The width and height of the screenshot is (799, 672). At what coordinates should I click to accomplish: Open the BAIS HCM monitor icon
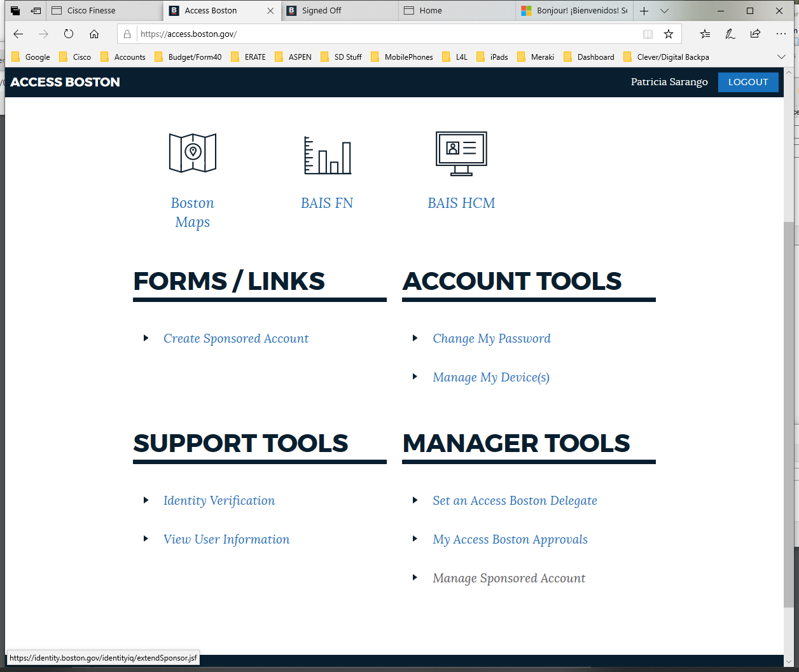coord(461,153)
